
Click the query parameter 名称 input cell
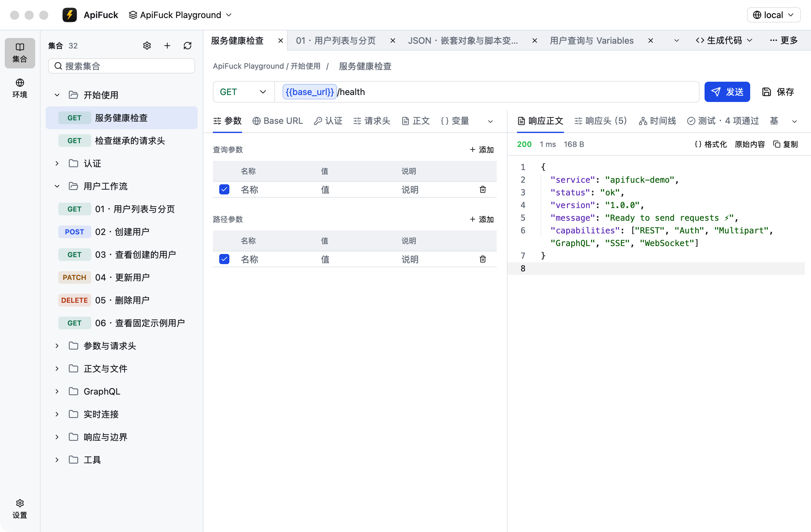click(x=276, y=190)
